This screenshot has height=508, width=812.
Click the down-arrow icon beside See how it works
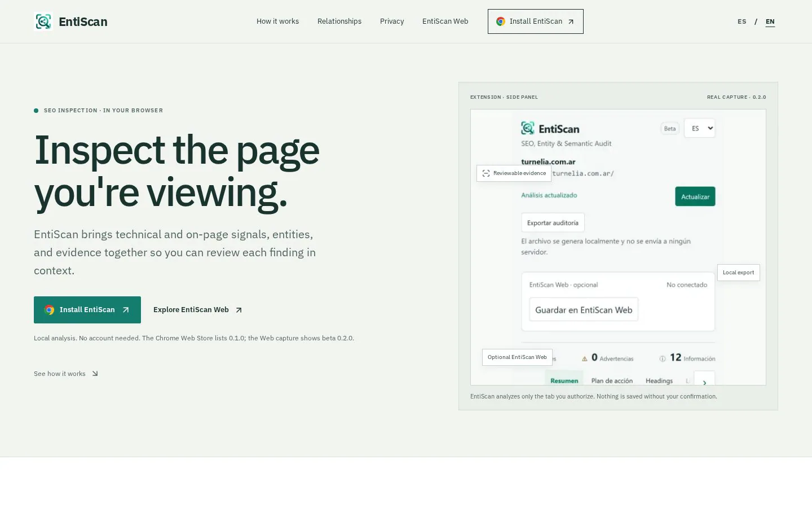click(95, 374)
